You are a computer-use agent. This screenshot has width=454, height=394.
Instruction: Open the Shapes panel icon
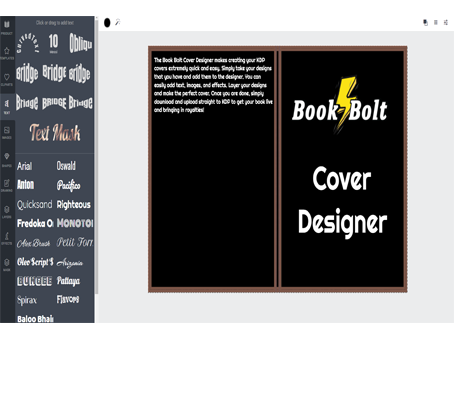pyautogui.click(x=7, y=159)
